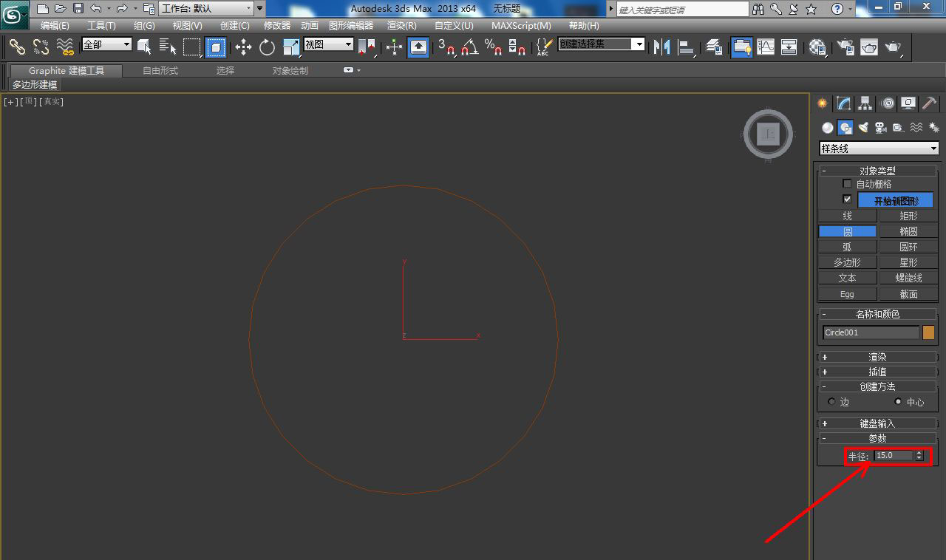Viewport: 946px width, 560px height.
Task: Toggle the 3D Snaps button
Action: 446,47
